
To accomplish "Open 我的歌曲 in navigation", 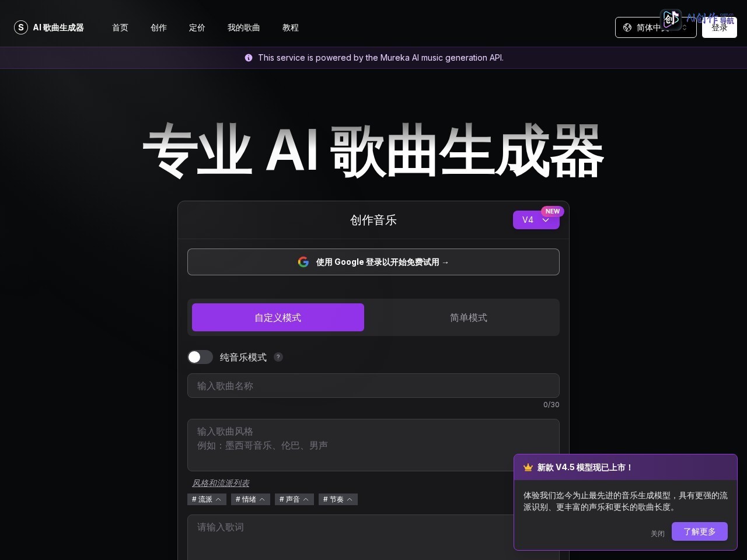I will (x=244, y=27).
